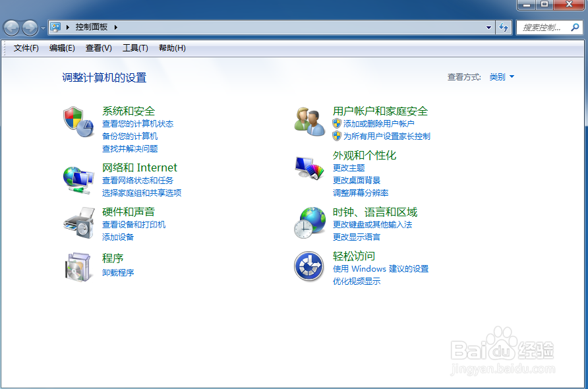Click 查看您的计算机状态 link

[x=138, y=124]
